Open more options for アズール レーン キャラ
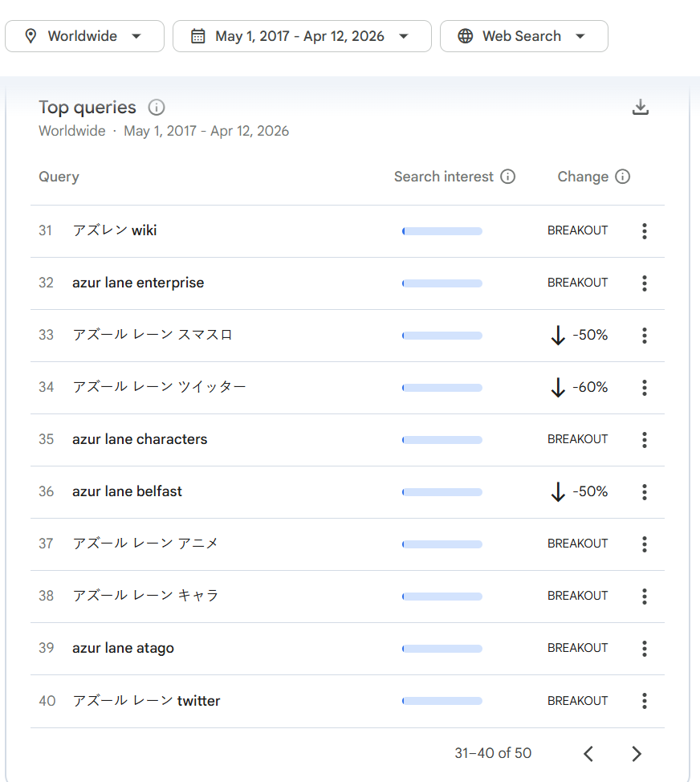This screenshot has height=782, width=700. pyautogui.click(x=644, y=597)
